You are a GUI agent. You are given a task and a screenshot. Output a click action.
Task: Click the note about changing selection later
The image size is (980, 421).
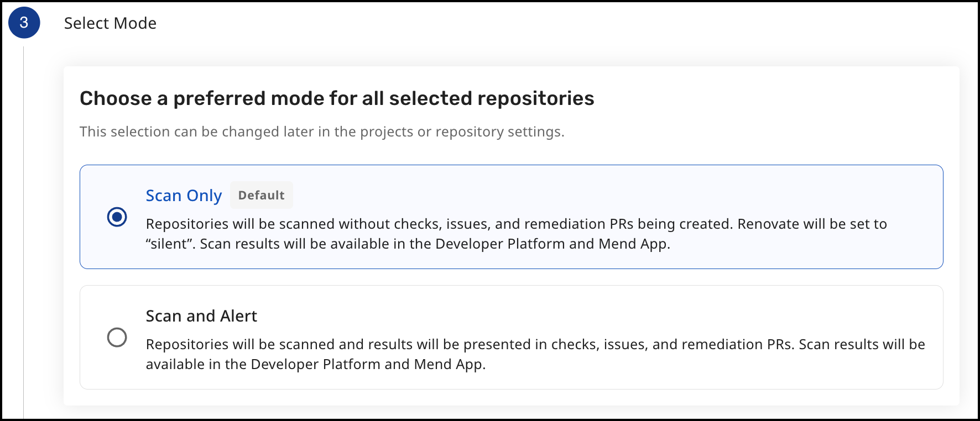point(321,132)
